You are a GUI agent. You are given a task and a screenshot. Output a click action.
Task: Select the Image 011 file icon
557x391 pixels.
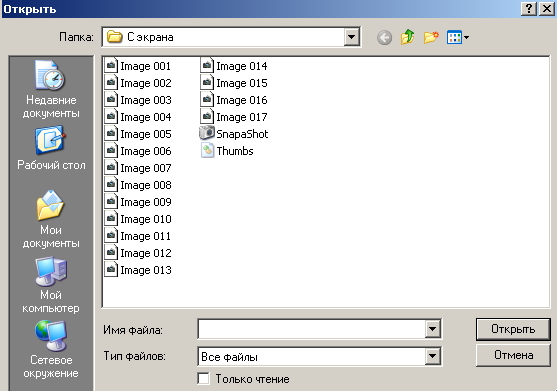click(111, 236)
